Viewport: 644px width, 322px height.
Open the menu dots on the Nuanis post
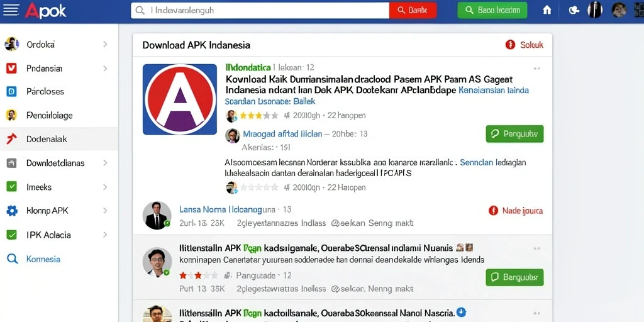[536, 249]
